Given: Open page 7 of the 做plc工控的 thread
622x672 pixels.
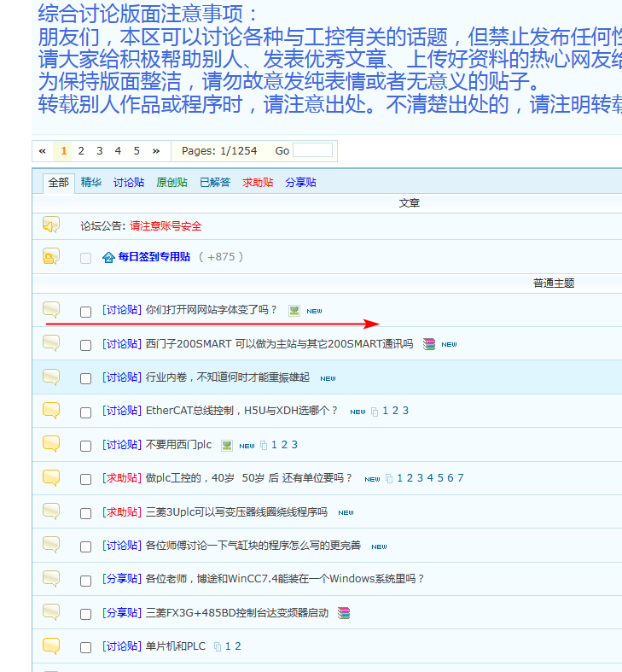Looking at the screenshot, I should (x=461, y=478).
